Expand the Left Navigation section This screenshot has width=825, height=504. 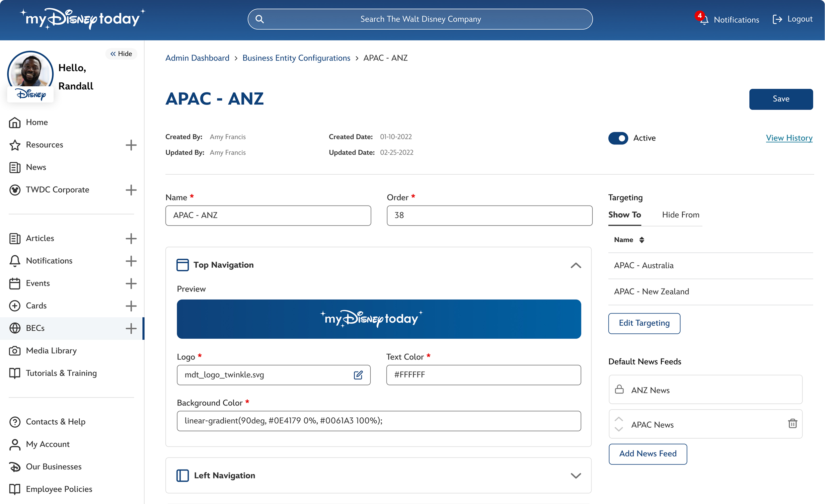(575, 475)
